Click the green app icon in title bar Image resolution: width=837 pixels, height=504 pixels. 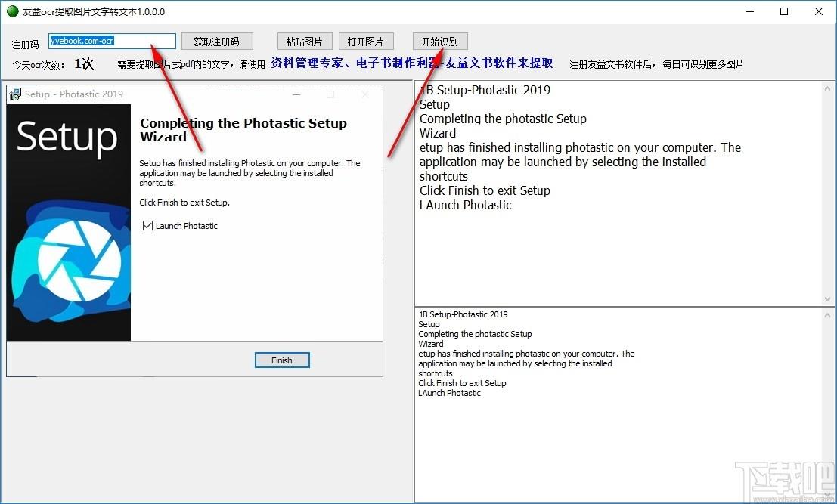12,11
